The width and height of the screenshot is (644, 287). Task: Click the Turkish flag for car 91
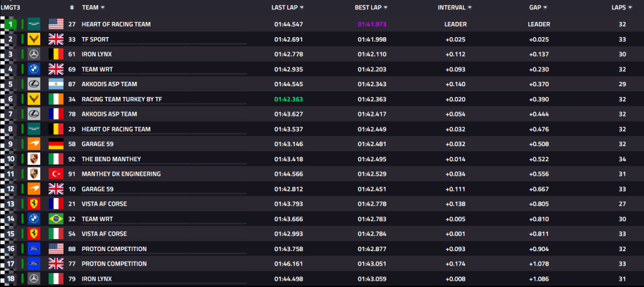[x=56, y=174]
